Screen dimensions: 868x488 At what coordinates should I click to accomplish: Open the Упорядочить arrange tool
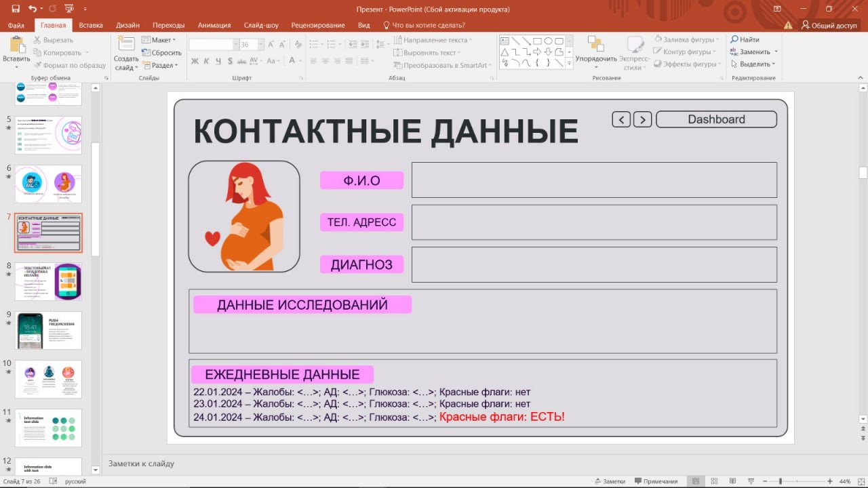tap(596, 53)
